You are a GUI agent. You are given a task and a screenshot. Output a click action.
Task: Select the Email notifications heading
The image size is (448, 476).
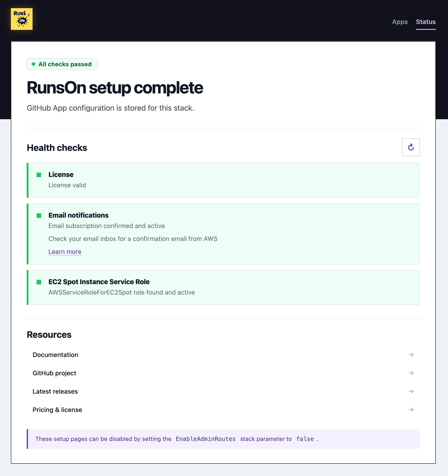pyautogui.click(x=78, y=215)
